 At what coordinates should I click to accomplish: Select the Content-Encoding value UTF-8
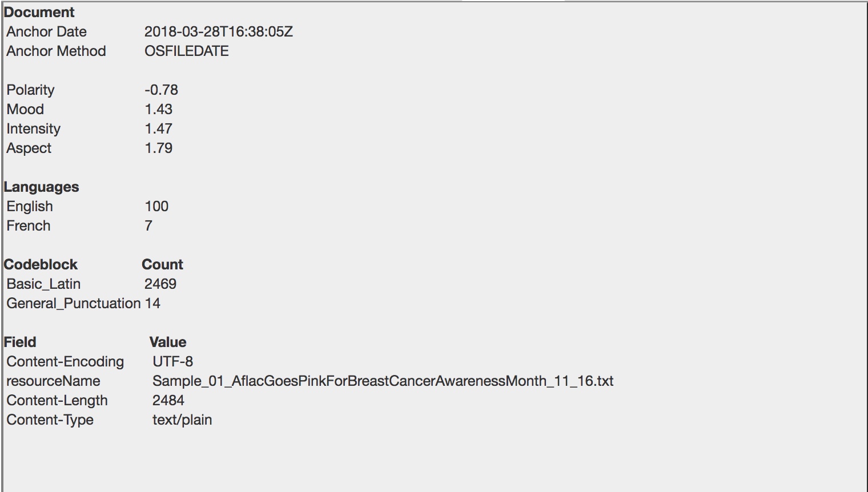pyautogui.click(x=172, y=361)
